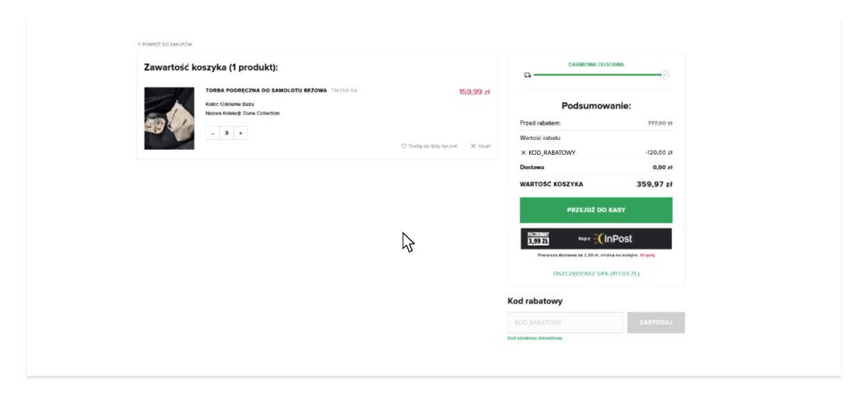
Task: Open the Torba podręczna do samolotu beżowa title
Action: pyautogui.click(x=266, y=90)
